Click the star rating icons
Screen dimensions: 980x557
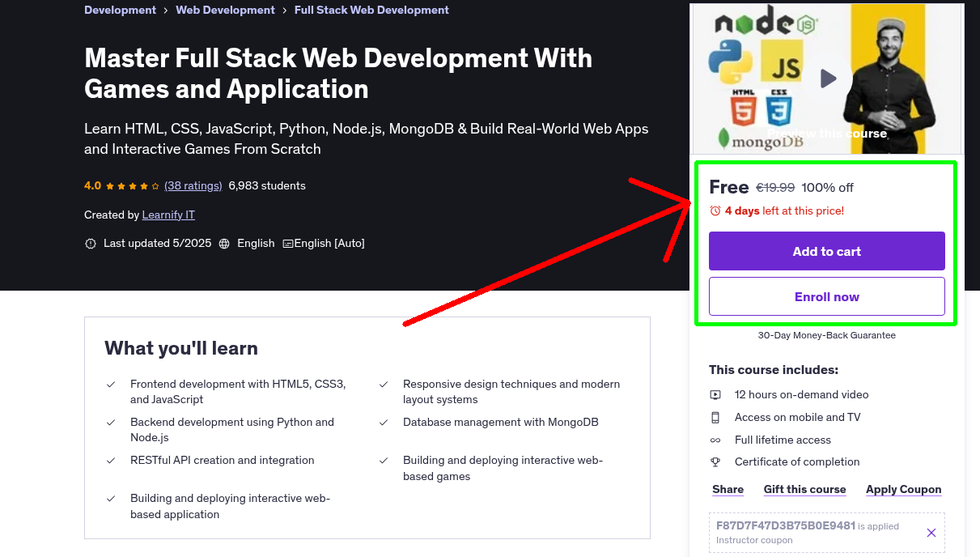coord(133,186)
